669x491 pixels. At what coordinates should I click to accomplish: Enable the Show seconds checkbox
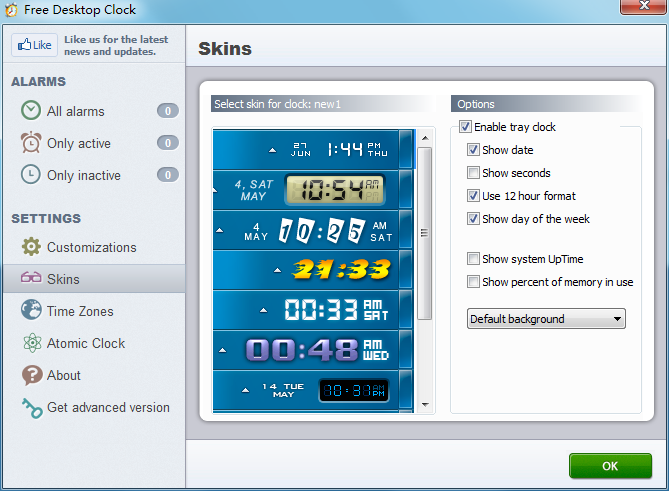[474, 173]
